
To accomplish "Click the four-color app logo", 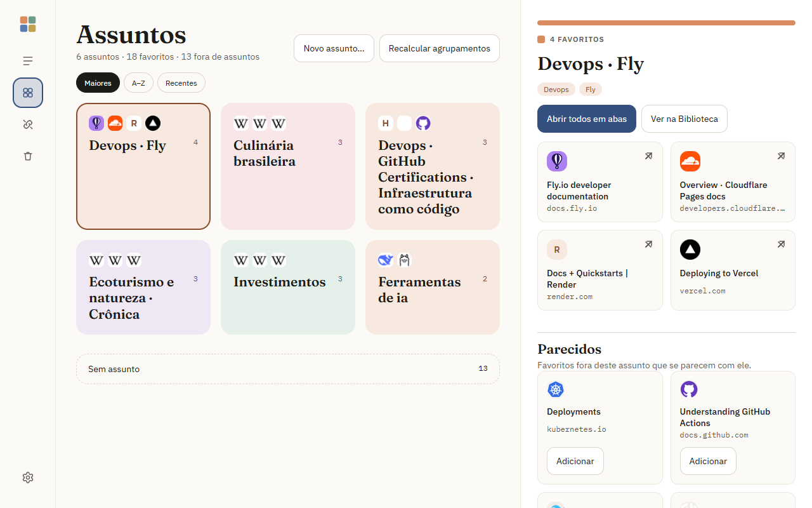I will (x=28, y=24).
